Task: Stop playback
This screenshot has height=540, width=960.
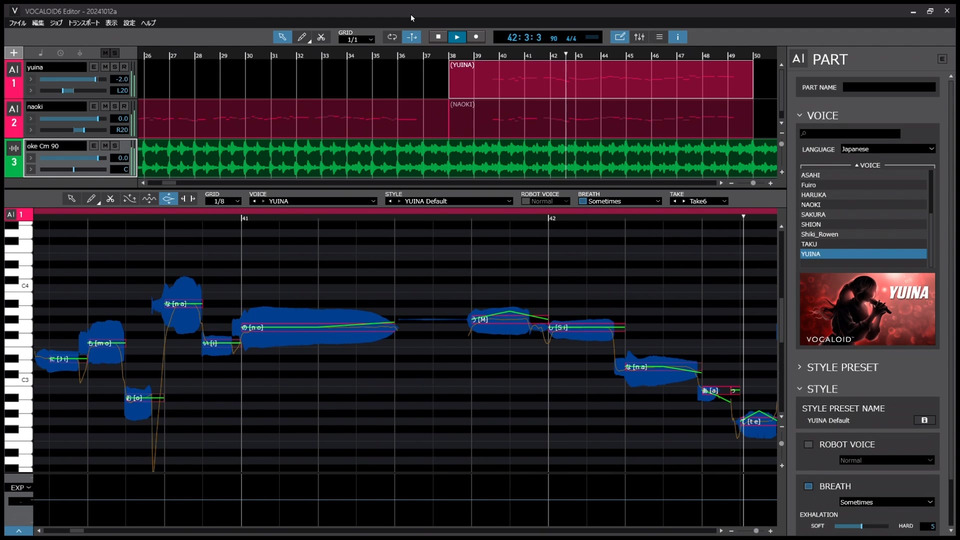Action: [438, 37]
